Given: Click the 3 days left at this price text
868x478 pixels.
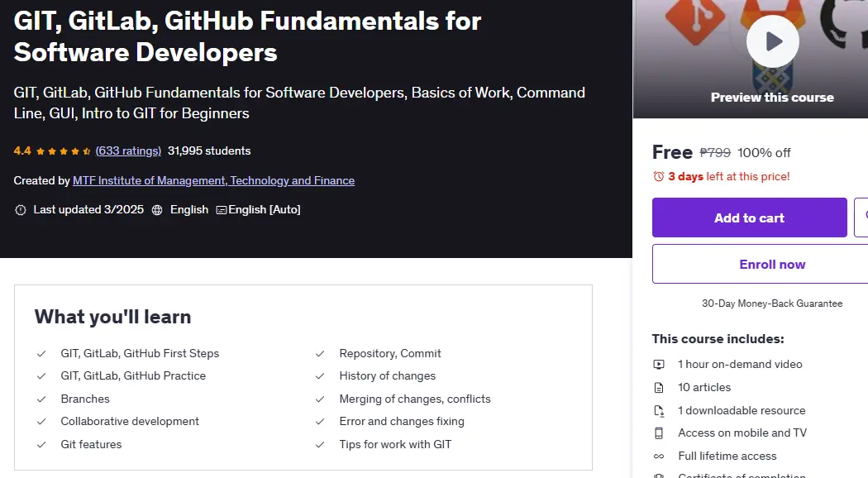Looking at the screenshot, I should (729, 177).
